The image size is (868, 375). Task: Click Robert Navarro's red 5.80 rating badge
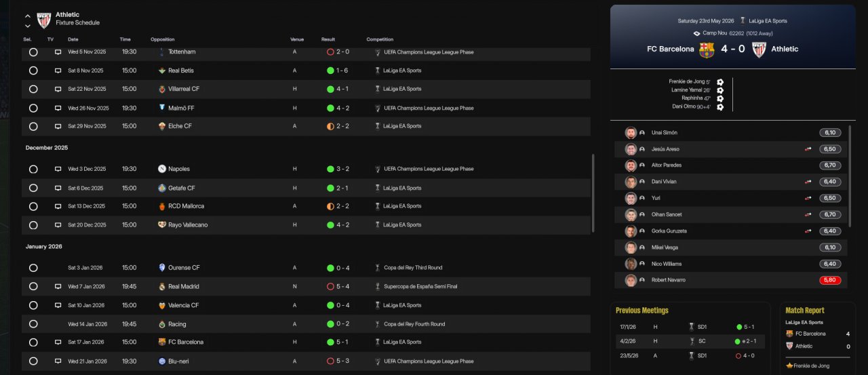click(830, 280)
